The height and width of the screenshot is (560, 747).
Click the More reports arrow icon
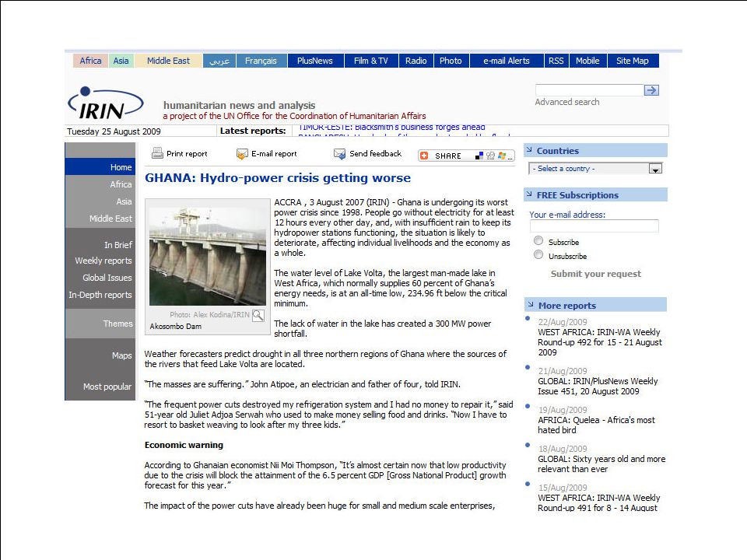(x=530, y=305)
